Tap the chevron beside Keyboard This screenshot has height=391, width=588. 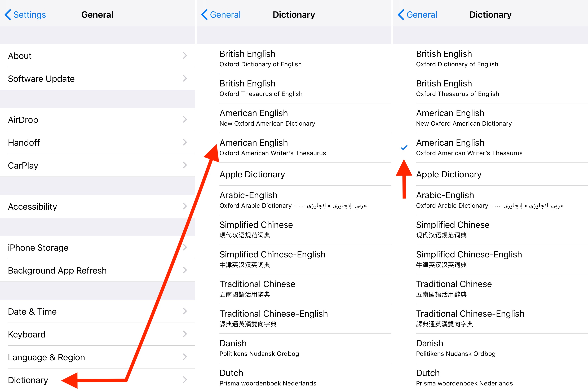coord(185,334)
